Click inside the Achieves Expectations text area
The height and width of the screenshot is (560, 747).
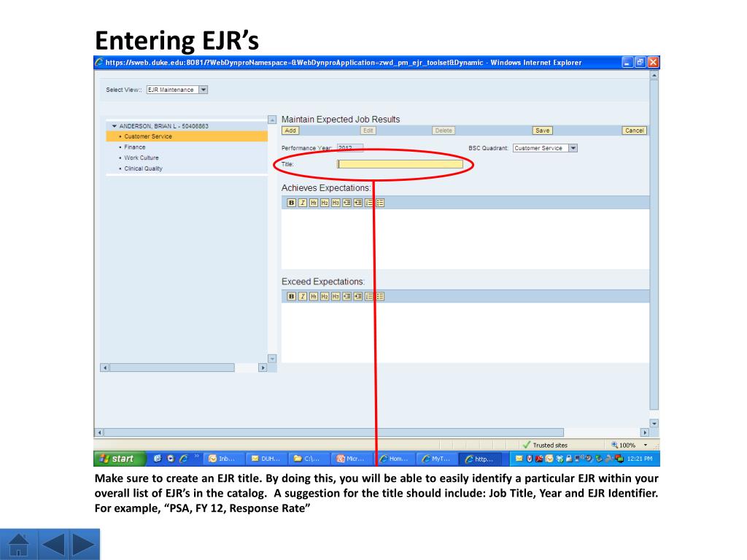tap(465, 239)
